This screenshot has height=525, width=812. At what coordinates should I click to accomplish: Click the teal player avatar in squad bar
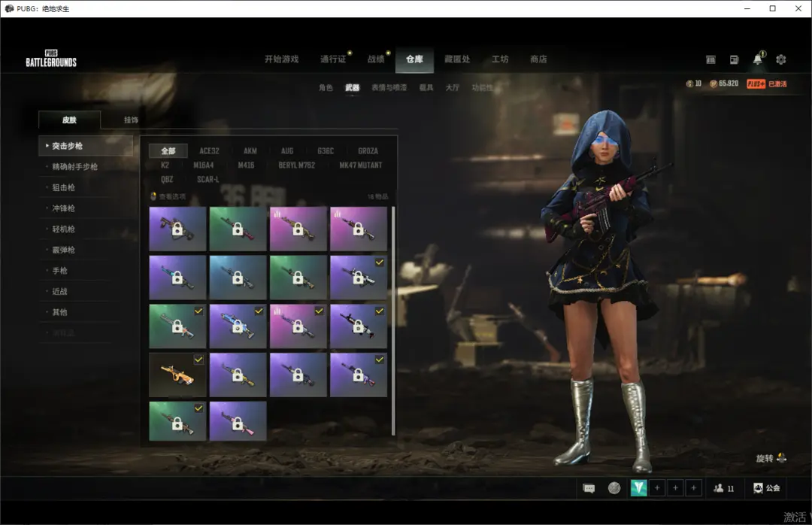click(x=638, y=488)
